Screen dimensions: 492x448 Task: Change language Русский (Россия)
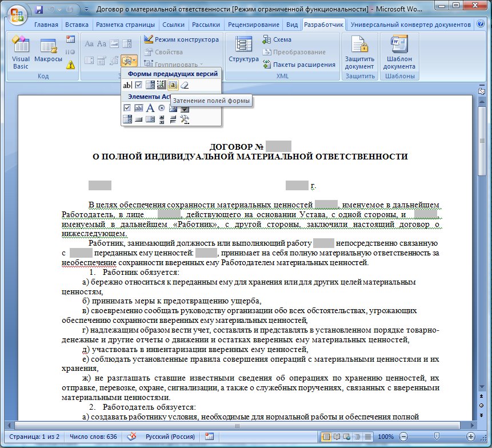pos(170,437)
